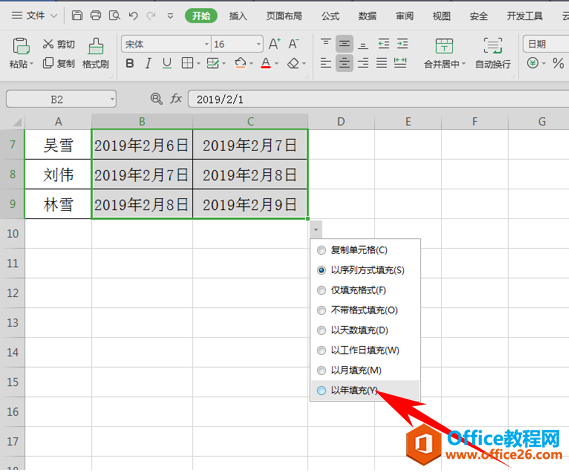Expand 合并居中 dropdown arrow
The image size is (569, 472).
463,64
